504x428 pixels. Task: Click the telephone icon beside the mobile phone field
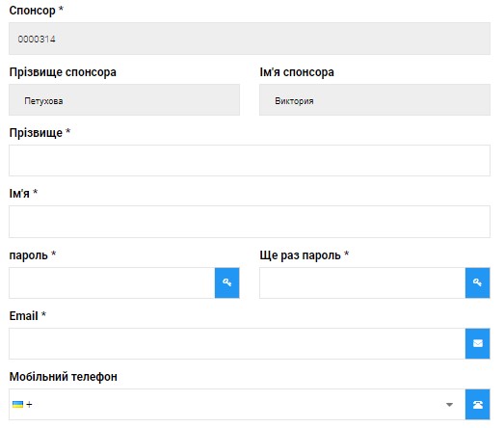(x=477, y=404)
